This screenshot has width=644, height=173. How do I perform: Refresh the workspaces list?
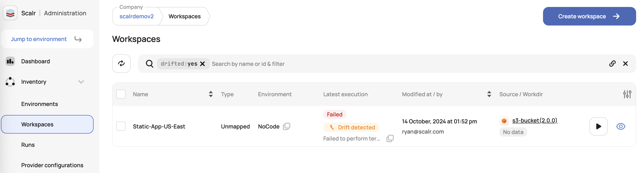(121, 64)
